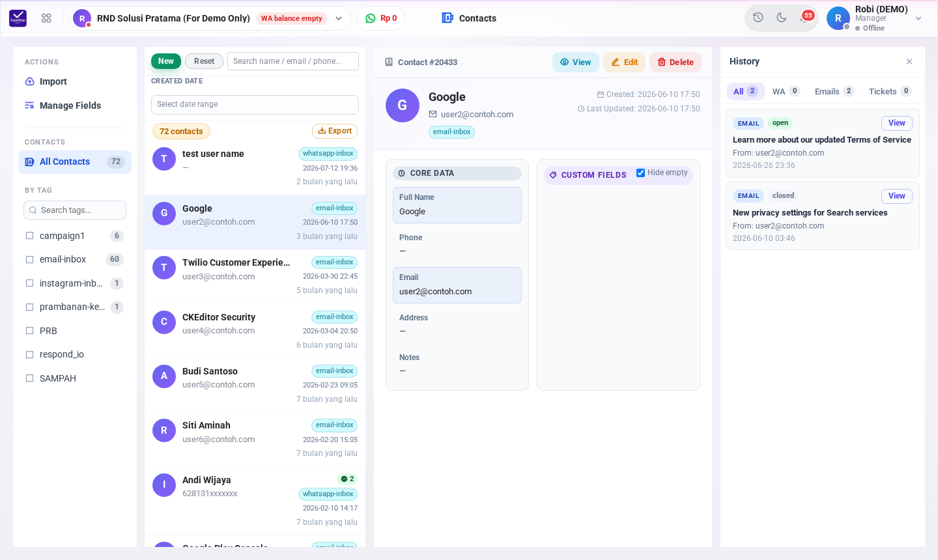Click the Import upload icon
This screenshot has width=938, height=560.
29,81
